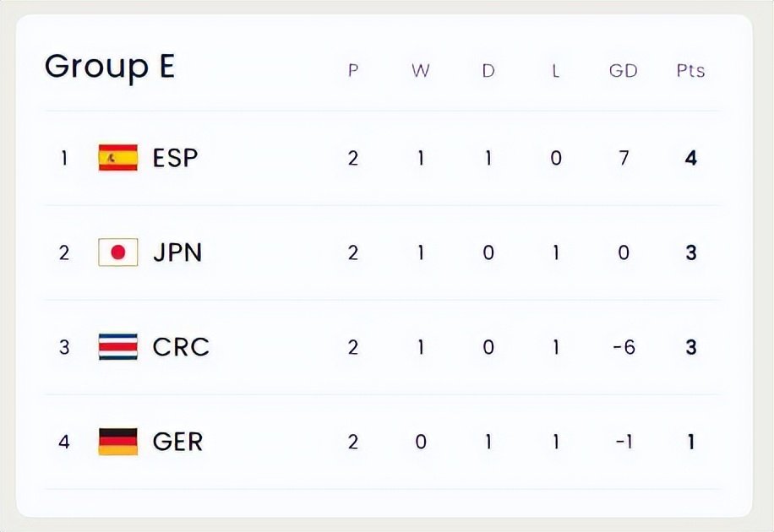Open the GER team entry
The height and width of the screenshot is (532, 774).
pyautogui.click(x=177, y=442)
